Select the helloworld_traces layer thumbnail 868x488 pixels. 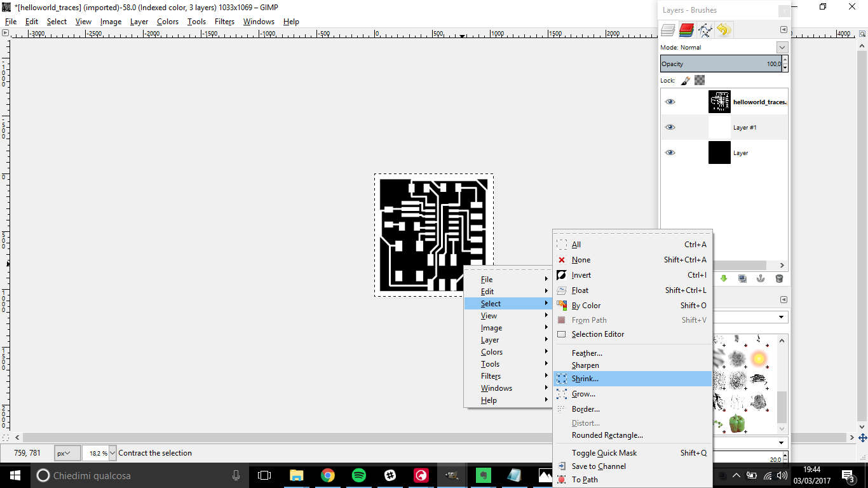pyautogui.click(x=719, y=102)
